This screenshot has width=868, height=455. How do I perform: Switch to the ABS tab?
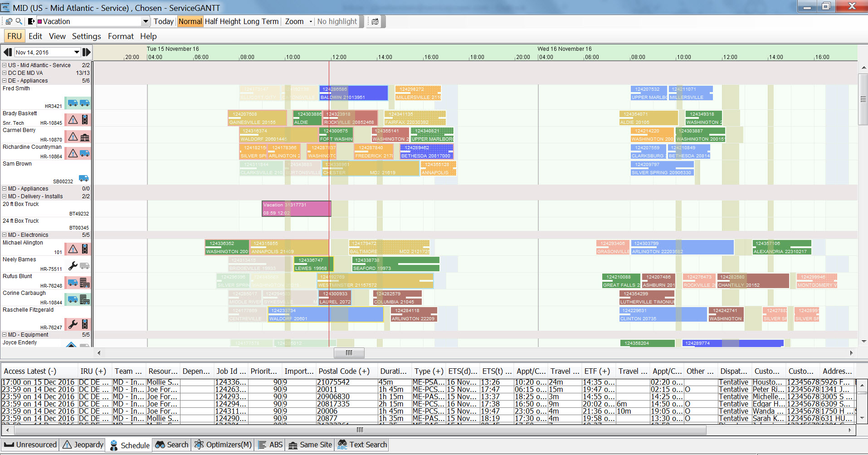(x=270, y=445)
